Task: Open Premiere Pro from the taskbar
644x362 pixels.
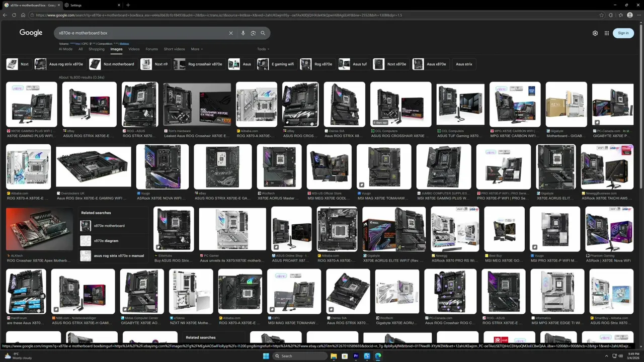Action: click(x=356, y=356)
